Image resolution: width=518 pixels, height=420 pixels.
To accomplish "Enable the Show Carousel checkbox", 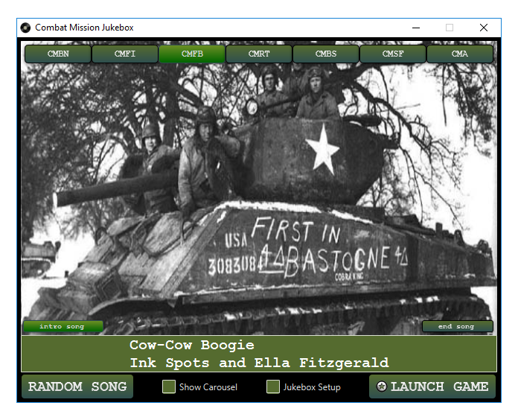I will [x=169, y=386].
